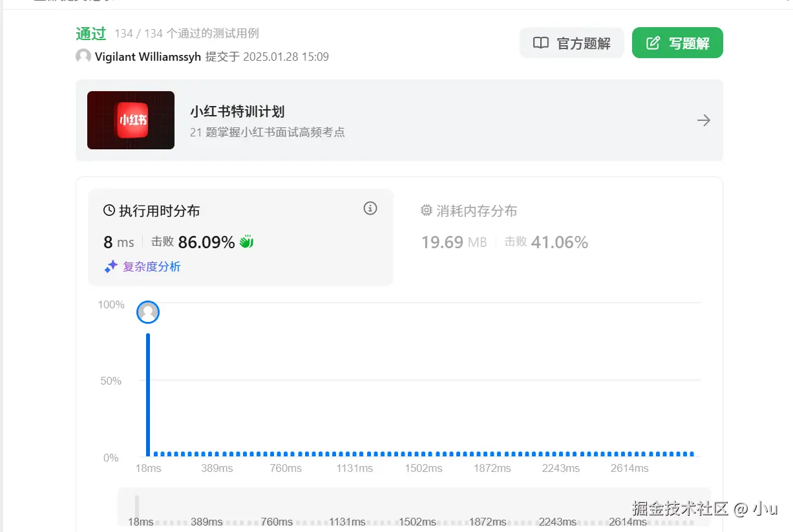Screen dimensions: 793x532
Task: Open the 小红书特训计划 red logo thumbnail
Action: pos(131,120)
